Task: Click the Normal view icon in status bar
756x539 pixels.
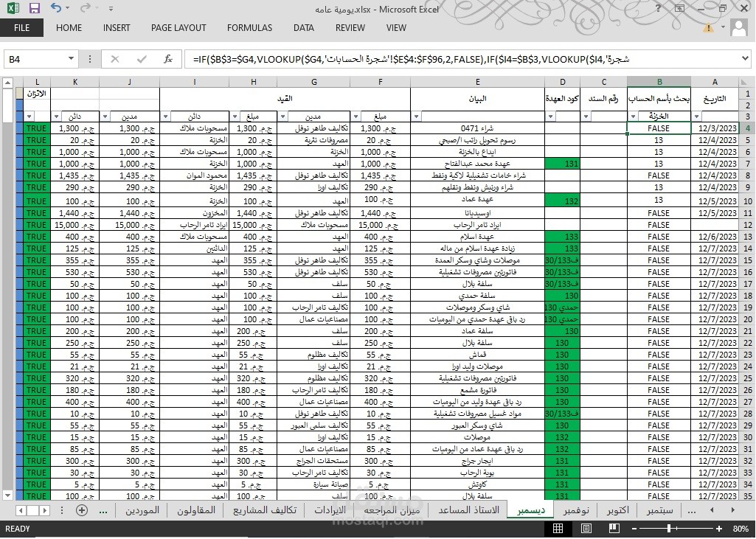Action: [x=558, y=529]
